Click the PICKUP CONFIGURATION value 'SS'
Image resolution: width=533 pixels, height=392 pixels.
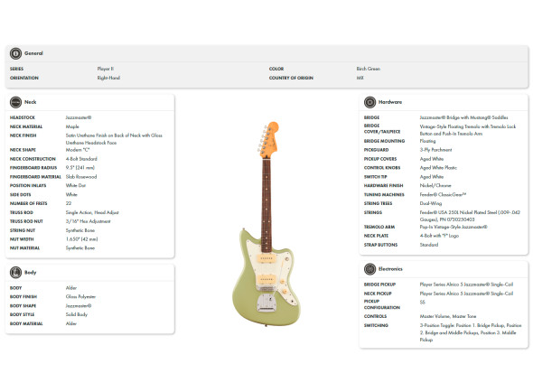[422, 303]
